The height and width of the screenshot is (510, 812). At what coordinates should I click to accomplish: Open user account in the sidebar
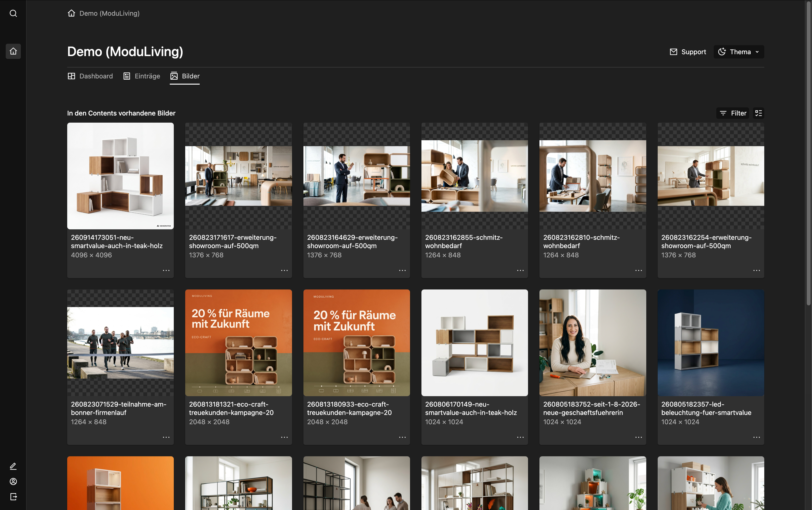coord(13,481)
